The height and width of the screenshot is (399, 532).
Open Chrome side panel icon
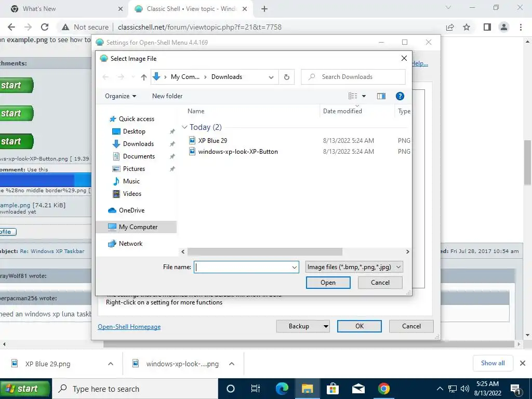[487, 27]
